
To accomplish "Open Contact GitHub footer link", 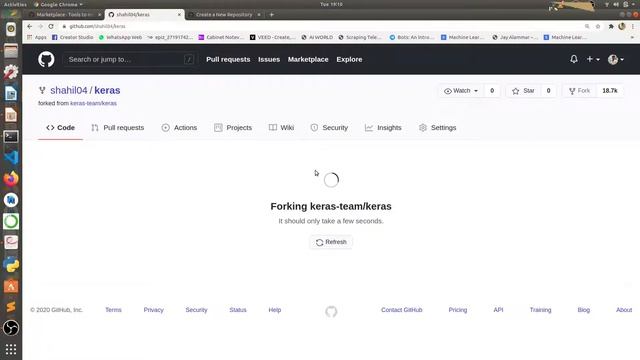I will pos(402,310).
